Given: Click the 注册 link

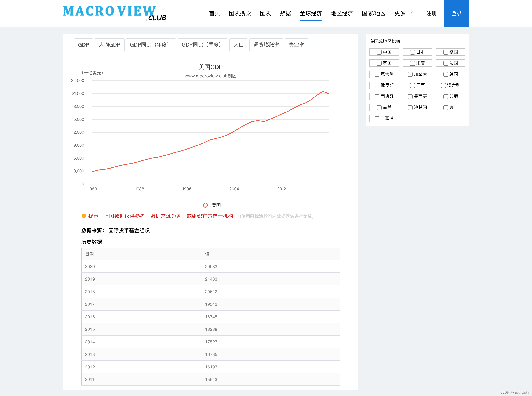Looking at the screenshot, I should 431,13.
